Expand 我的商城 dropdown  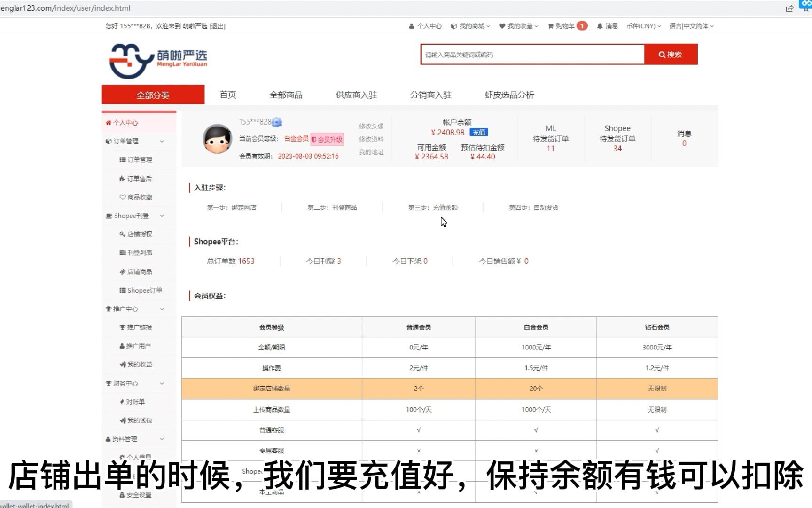[x=470, y=26]
